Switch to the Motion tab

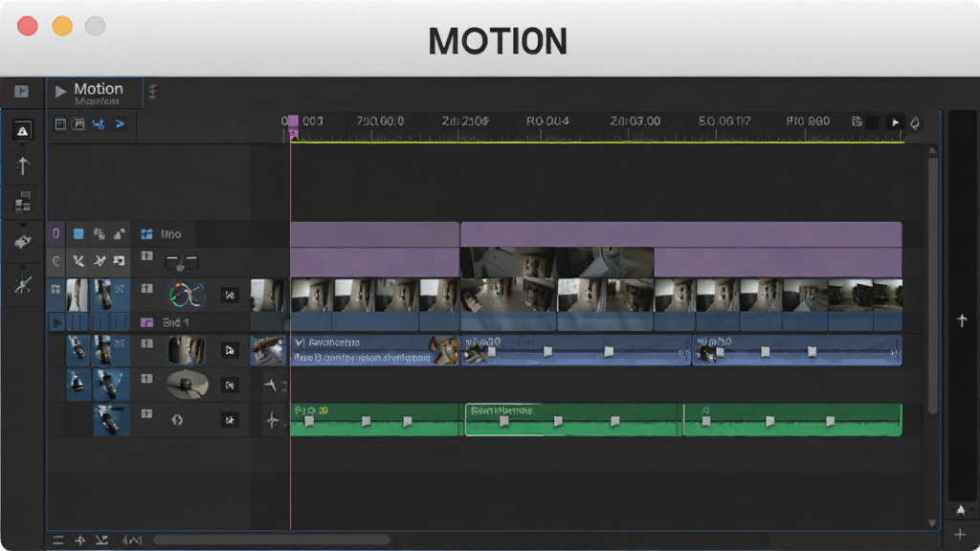click(95, 93)
